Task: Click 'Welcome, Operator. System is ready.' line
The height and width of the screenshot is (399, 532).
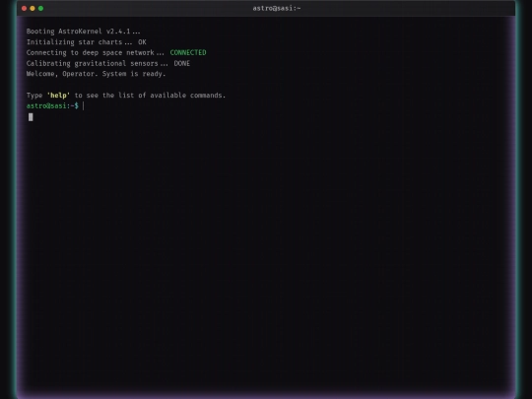Action: (x=96, y=74)
